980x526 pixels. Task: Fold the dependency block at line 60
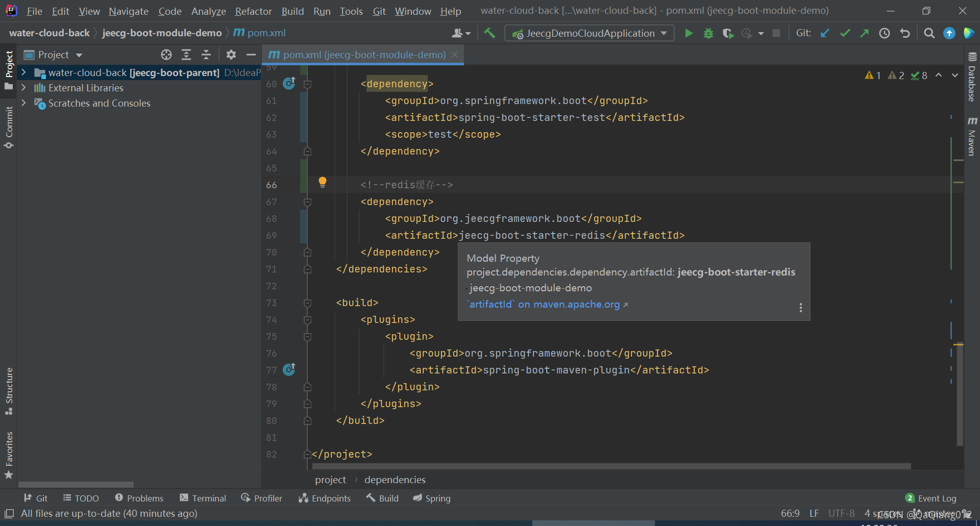pyautogui.click(x=307, y=84)
